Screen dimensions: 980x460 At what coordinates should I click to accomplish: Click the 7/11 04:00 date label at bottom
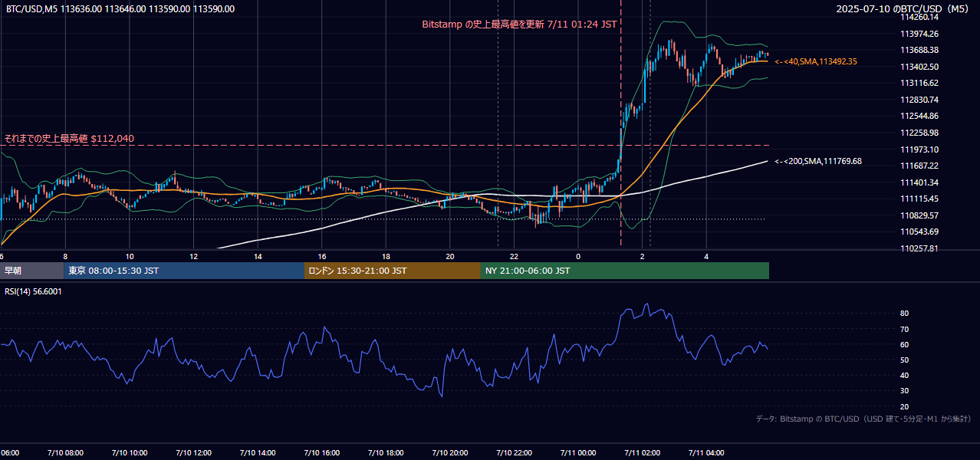tap(706, 452)
